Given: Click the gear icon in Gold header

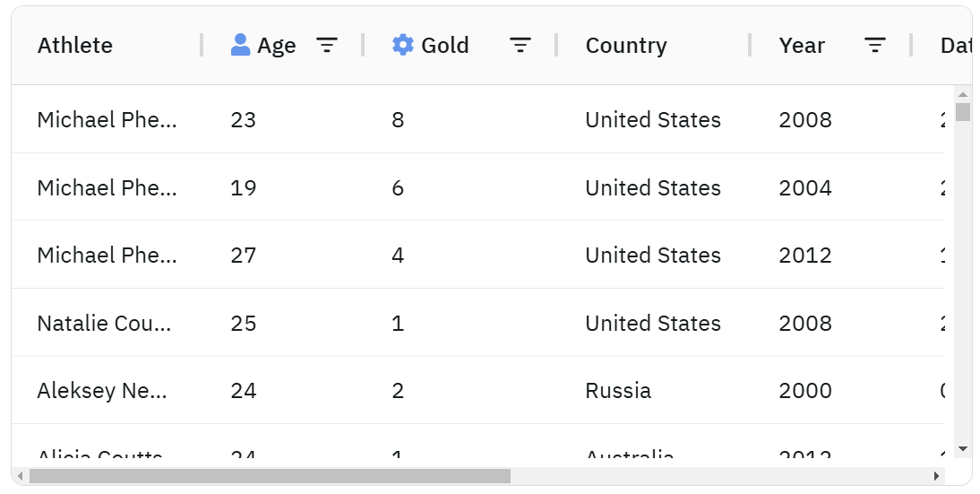Looking at the screenshot, I should pos(403,45).
